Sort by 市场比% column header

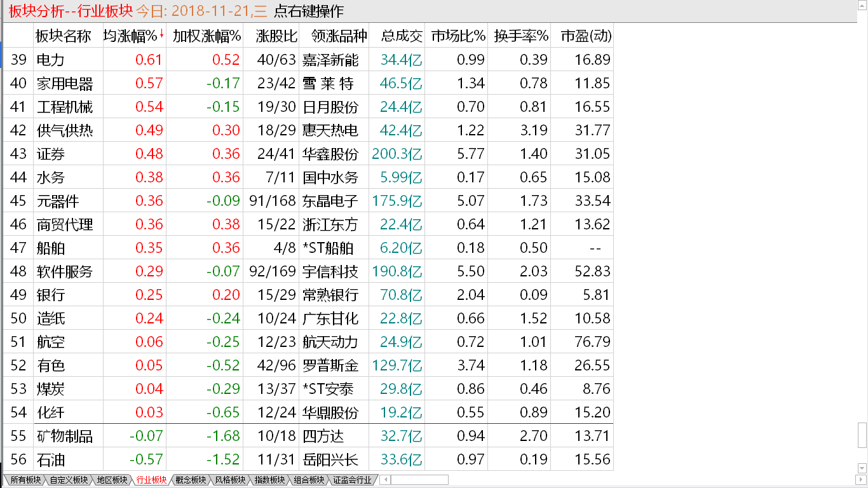[x=458, y=36]
